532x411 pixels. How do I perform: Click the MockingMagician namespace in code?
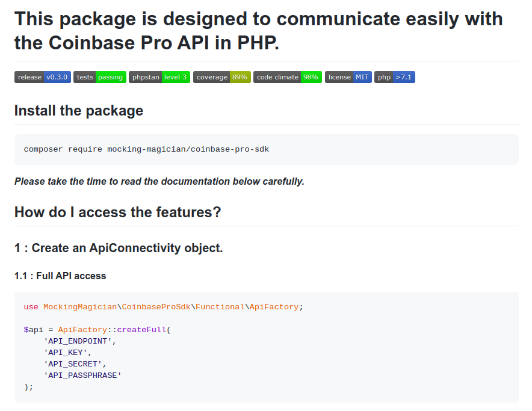[x=79, y=306]
